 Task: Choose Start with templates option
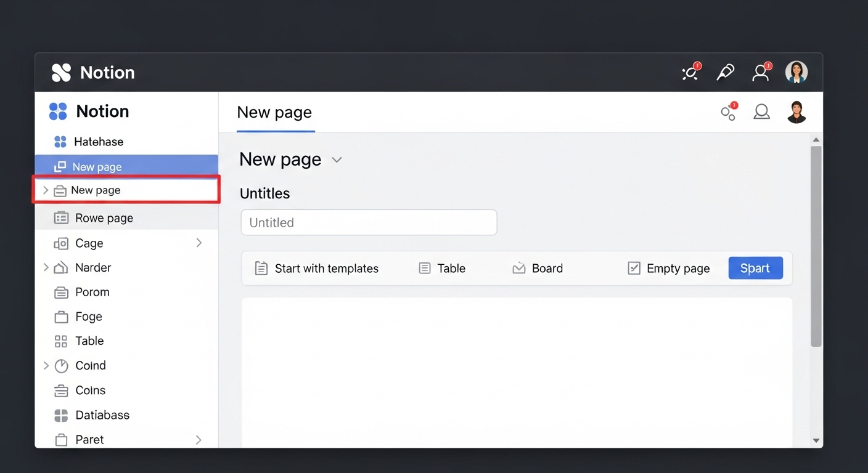pyautogui.click(x=317, y=269)
